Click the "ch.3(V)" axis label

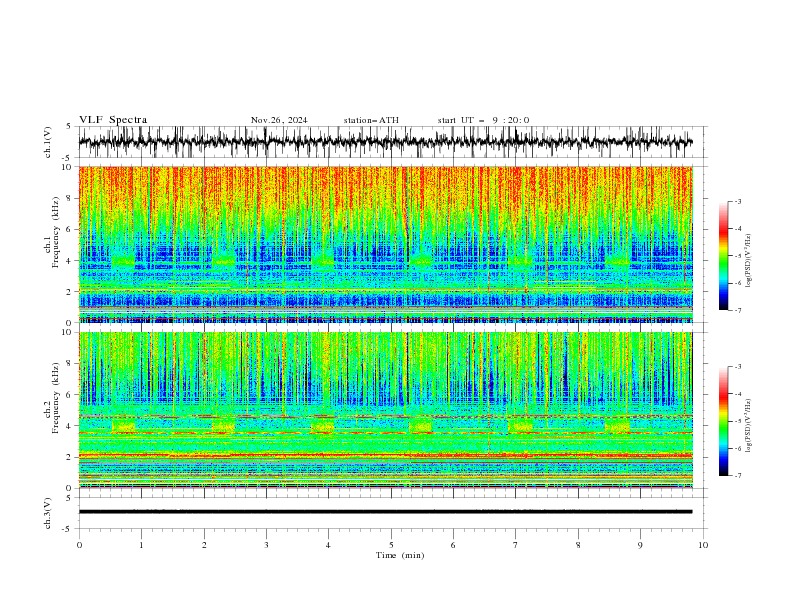(x=48, y=513)
